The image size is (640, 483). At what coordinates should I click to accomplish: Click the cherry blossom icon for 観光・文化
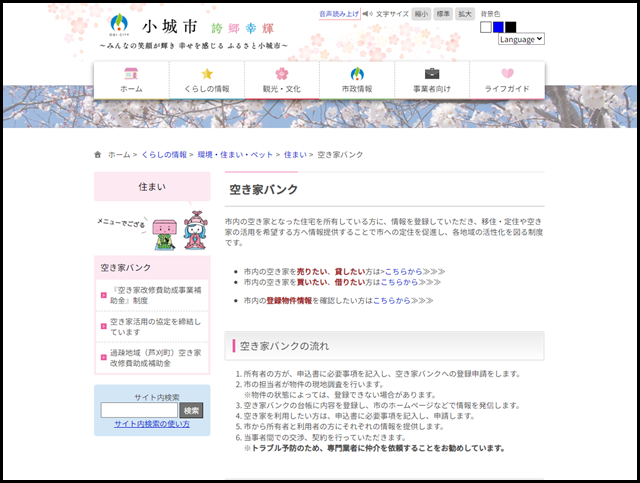point(282,73)
